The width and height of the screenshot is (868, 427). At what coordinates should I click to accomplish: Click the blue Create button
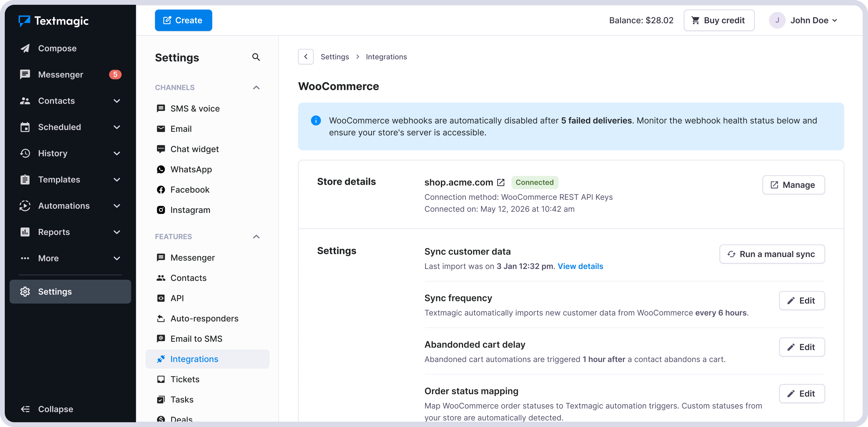tap(183, 20)
